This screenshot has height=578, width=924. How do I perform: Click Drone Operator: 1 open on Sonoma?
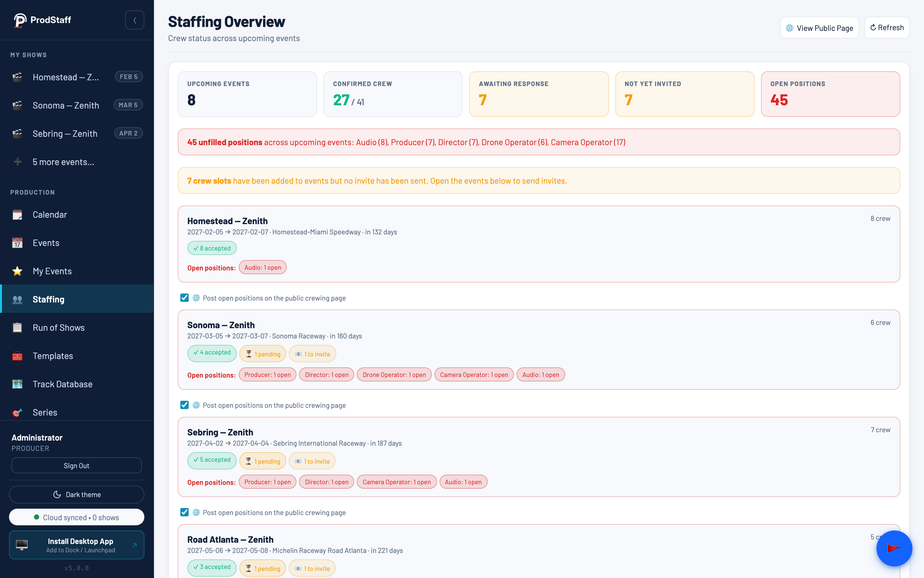[x=394, y=375]
